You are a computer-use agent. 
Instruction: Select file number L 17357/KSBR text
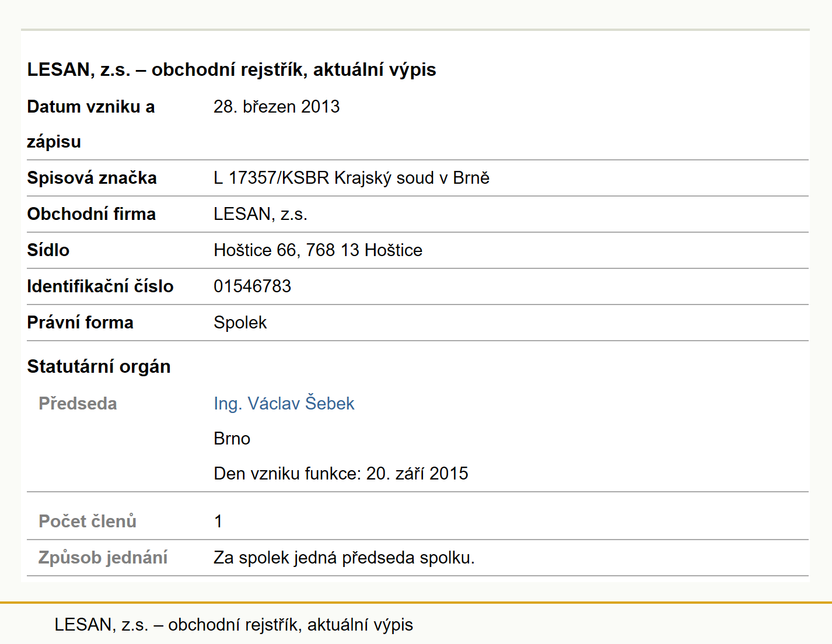(271, 178)
